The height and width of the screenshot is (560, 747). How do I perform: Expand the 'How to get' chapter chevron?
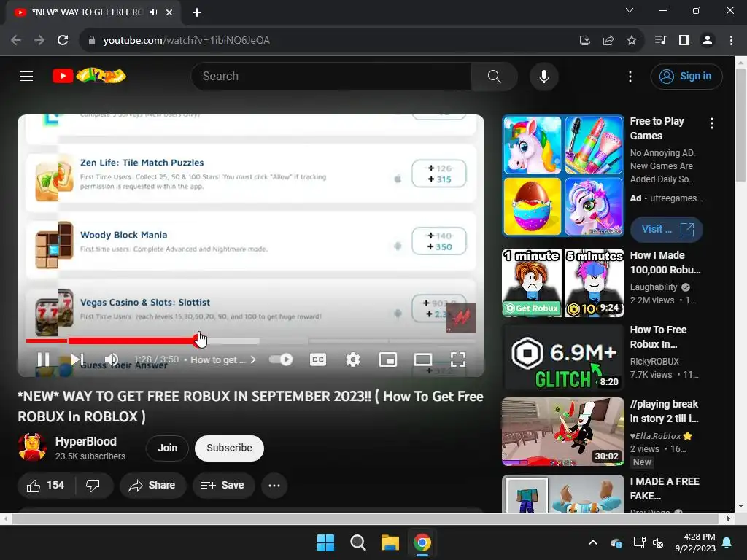click(x=253, y=359)
